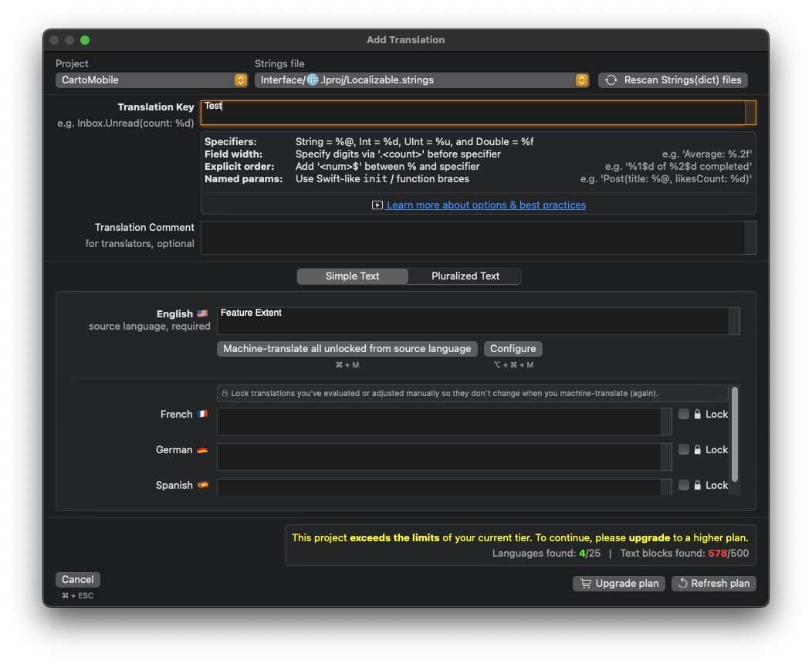The image size is (812, 664).
Task: Click the 'Languages found: 4/25' status
Action: 546,553
